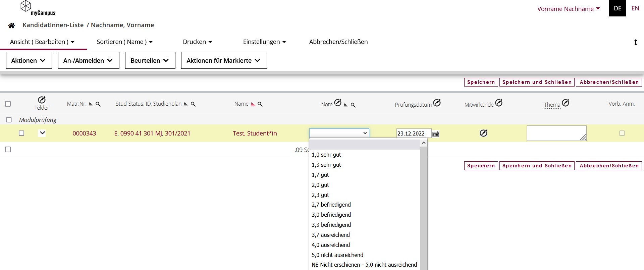The image size is (644, 270).
Task: Switch language to EN
Action: tap(635, 8)
